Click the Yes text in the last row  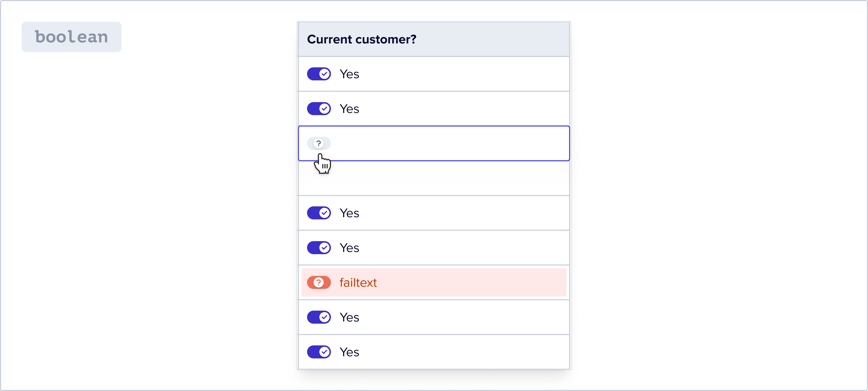(x=349, y=352)
